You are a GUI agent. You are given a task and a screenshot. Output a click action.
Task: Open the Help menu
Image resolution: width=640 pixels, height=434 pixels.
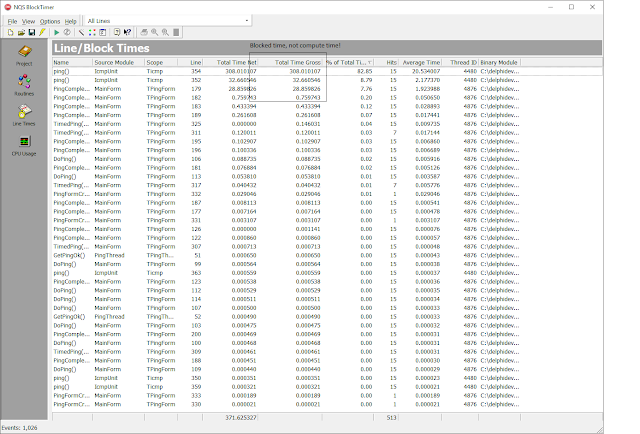71,21
